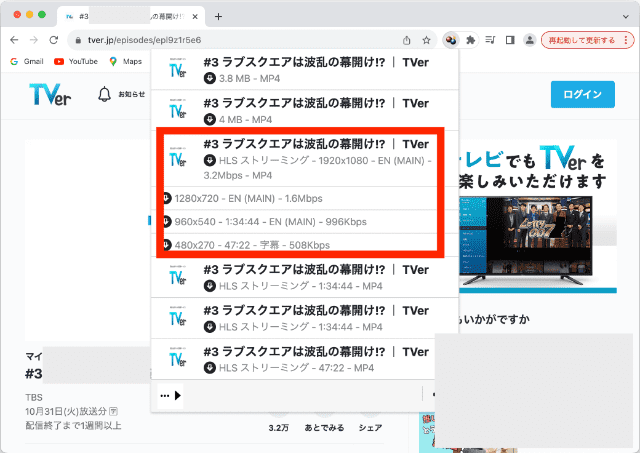Go back with browser back arrow
The height and width of the screenshot is (453, 640).
point(14,40)
